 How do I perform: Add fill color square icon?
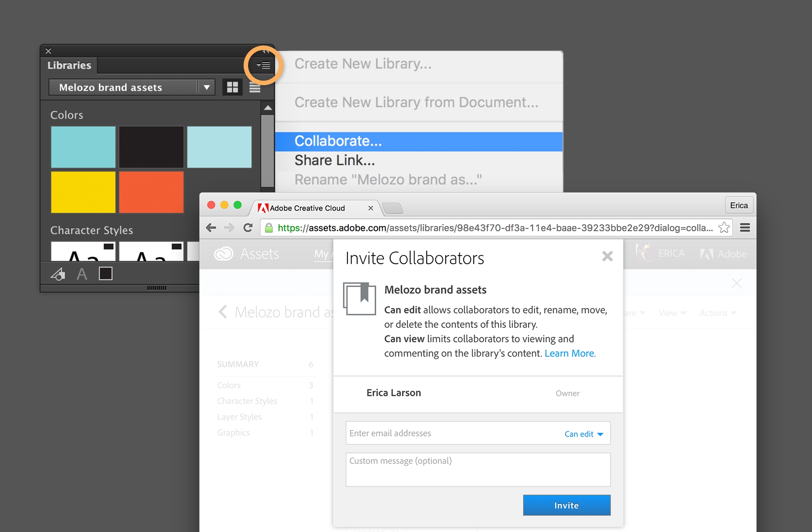[x=106, y=274]
